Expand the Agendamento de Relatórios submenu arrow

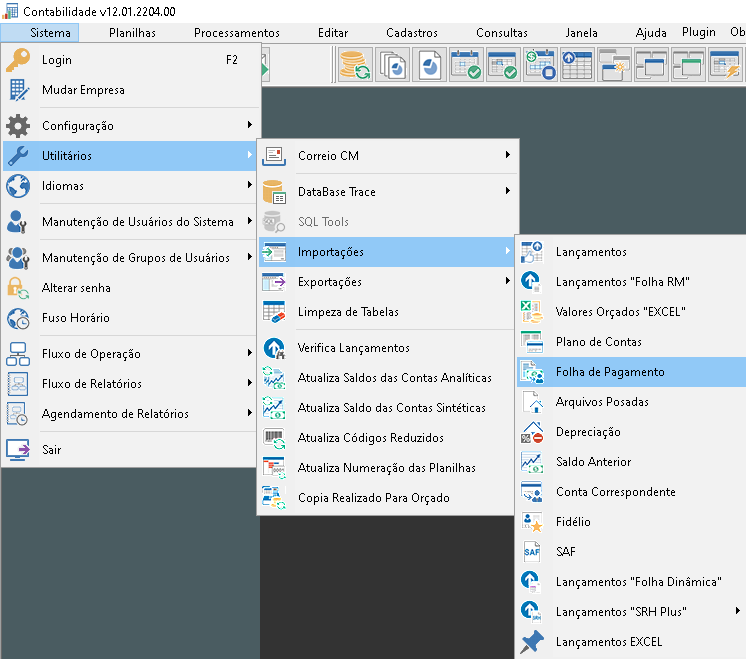[x=249, y=413]
